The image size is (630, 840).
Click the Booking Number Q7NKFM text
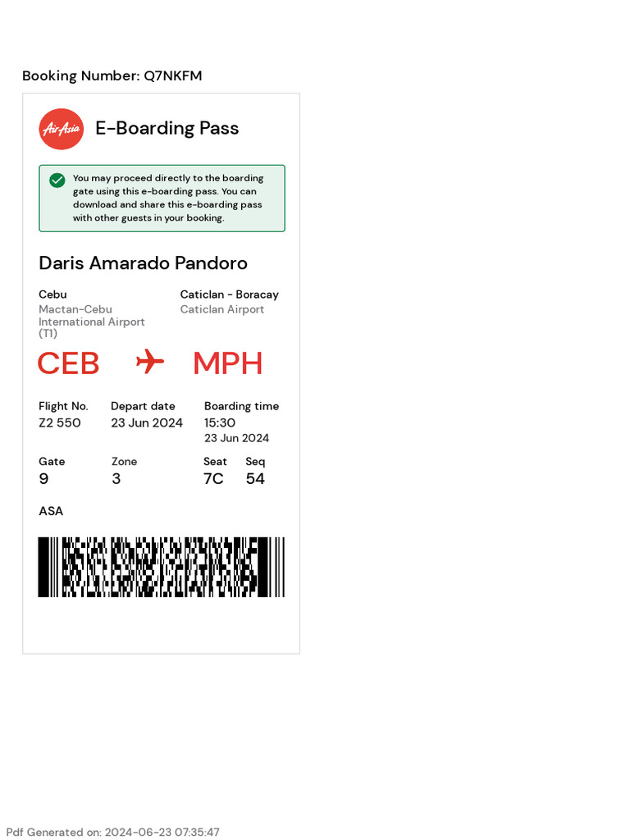112,76
